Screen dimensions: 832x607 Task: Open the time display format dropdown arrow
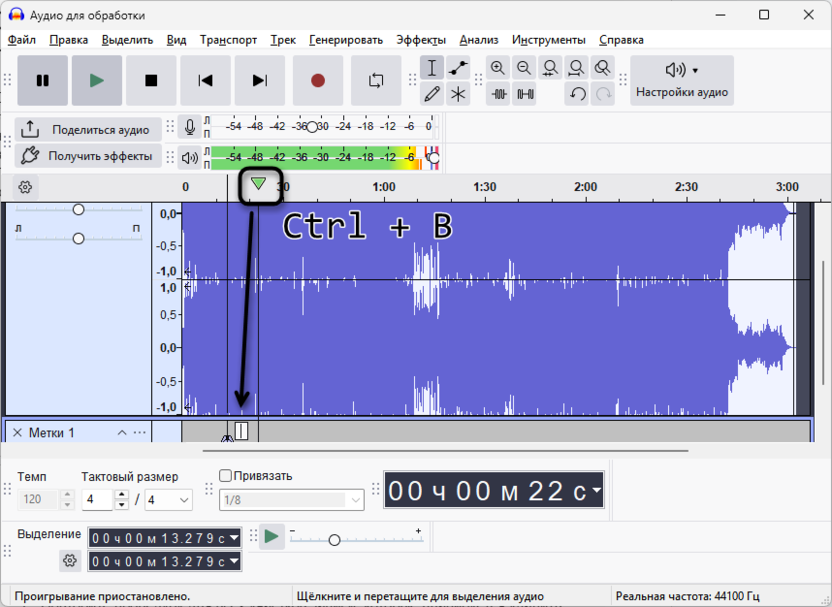pyautogui.click(x=597, y=491)
